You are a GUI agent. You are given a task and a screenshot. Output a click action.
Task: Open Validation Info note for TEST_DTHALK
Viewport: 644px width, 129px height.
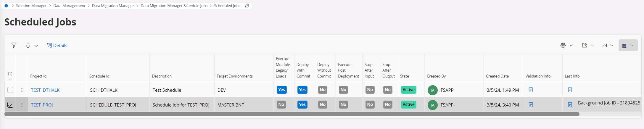coord(531,90)
